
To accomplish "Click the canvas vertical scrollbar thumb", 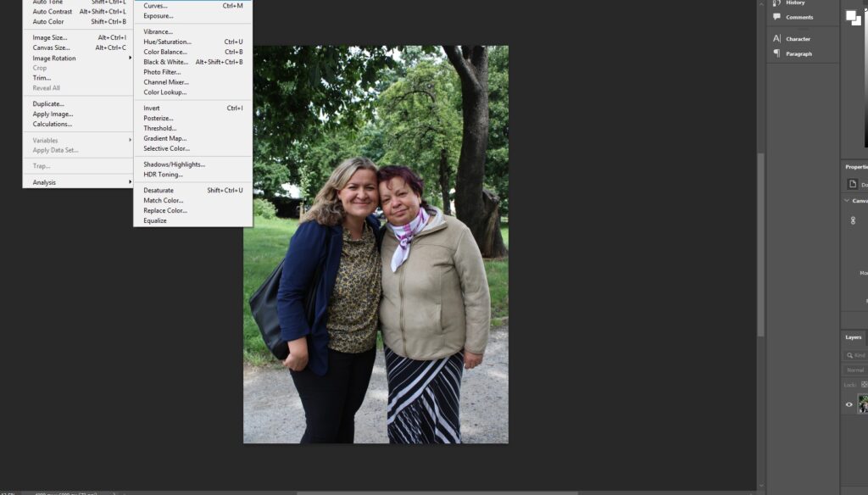I will (x=760, y=244).
